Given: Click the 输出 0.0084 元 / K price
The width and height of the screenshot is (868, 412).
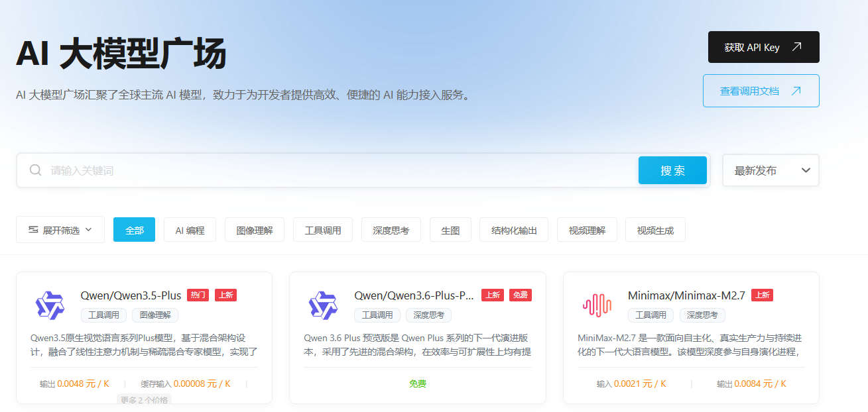Looking at the screenshot, I should tap(751, 384).
